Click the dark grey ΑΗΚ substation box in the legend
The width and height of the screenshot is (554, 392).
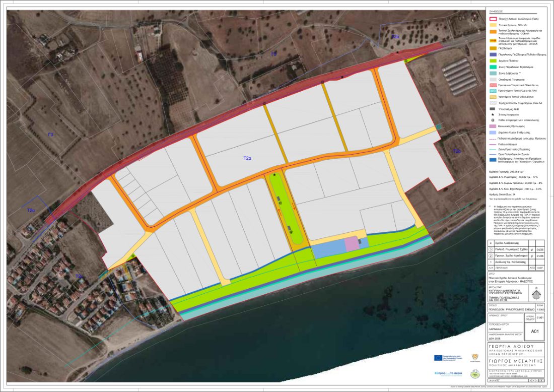[x=492, y=109]
